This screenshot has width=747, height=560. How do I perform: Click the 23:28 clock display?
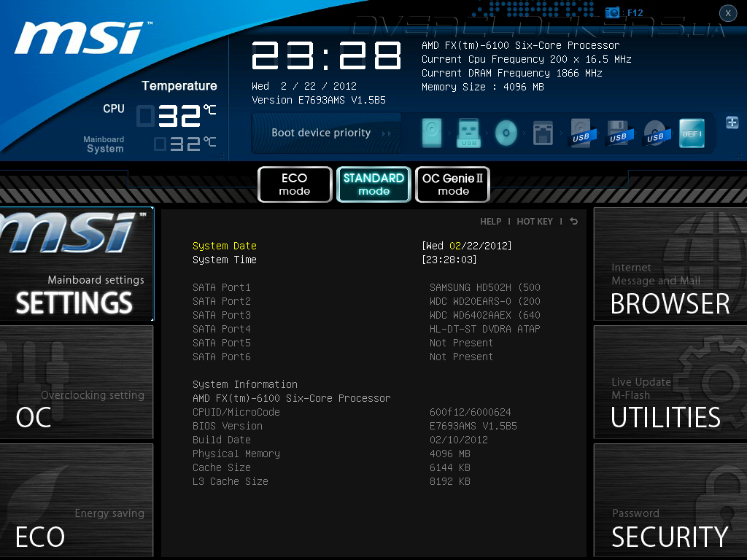326,55
